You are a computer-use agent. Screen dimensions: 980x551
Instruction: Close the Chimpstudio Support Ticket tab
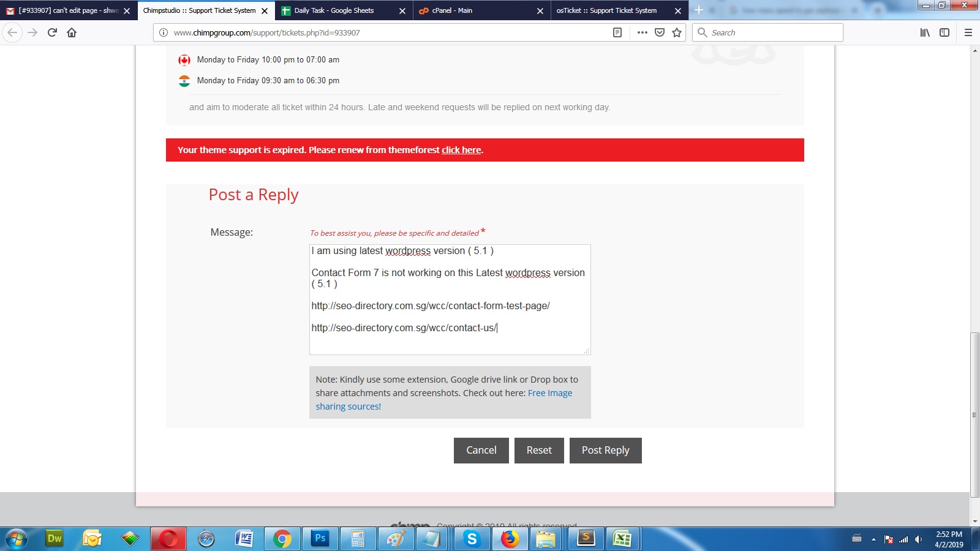click(x=265, y=11)
